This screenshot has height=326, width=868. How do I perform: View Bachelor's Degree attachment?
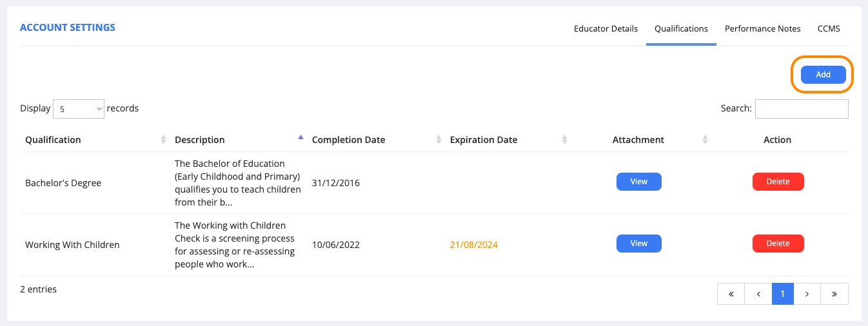click(638, 182)
